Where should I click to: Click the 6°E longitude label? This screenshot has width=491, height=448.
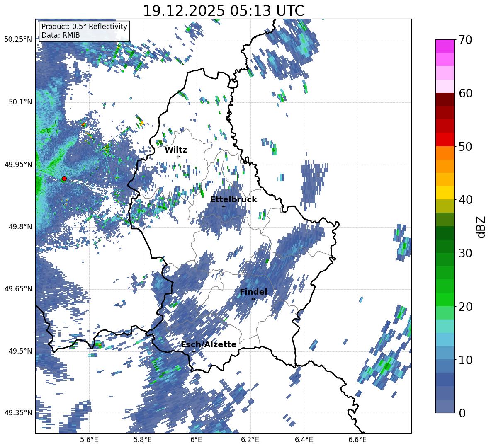(x=196, y=440)
